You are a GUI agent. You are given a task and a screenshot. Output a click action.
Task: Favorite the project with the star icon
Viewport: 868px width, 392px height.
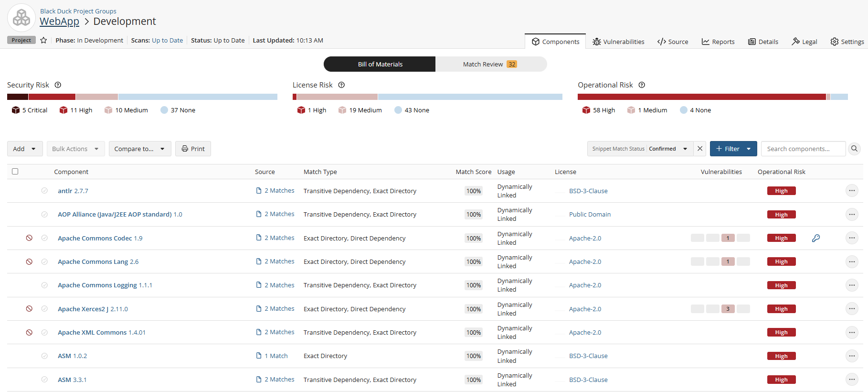43,40
